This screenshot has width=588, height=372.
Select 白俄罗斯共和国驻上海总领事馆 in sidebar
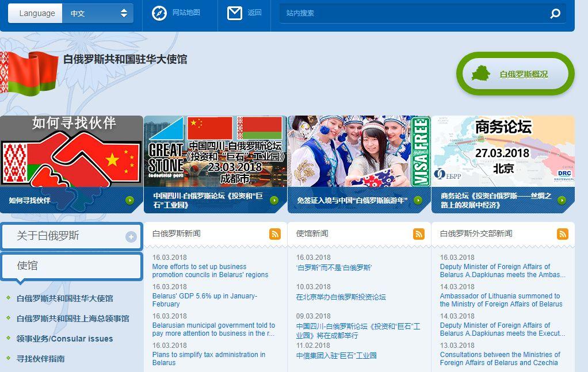point(72,319)
